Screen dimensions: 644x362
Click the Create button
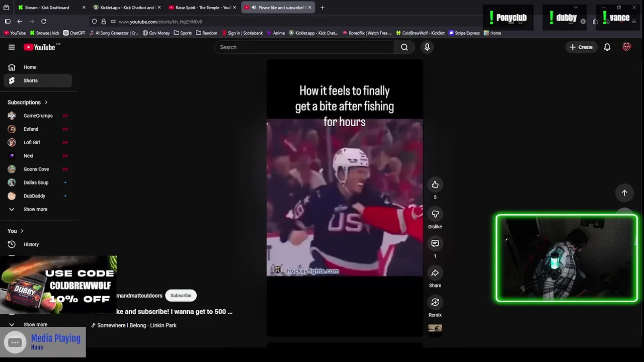(x=581, y=47)
